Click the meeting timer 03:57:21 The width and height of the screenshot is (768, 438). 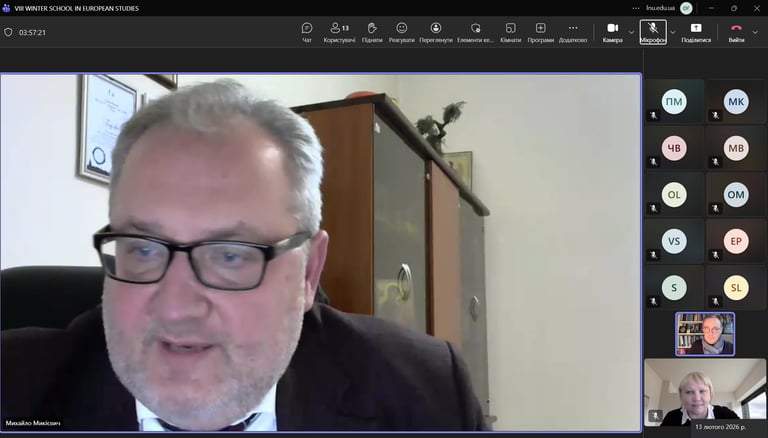(x=32, y=33)
